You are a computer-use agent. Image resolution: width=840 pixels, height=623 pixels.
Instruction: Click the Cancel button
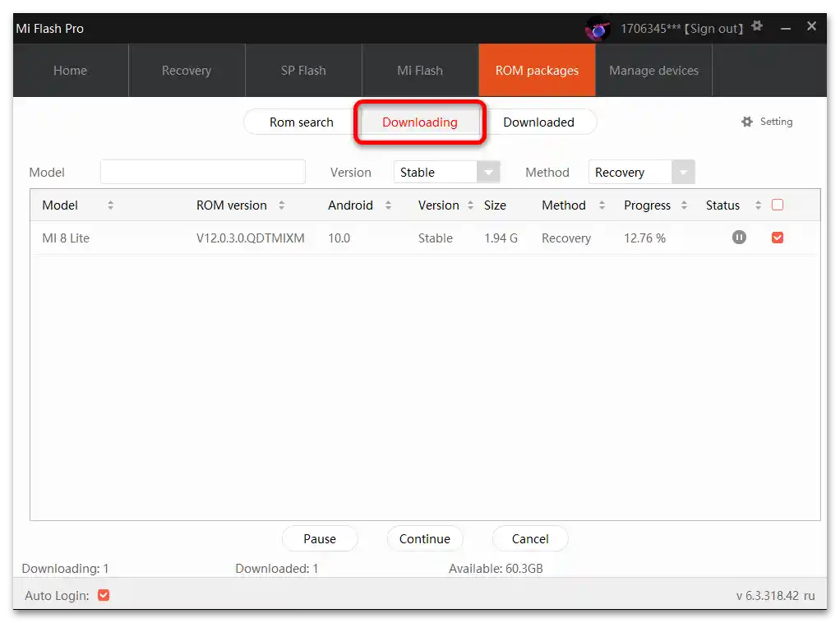point(530,538)
